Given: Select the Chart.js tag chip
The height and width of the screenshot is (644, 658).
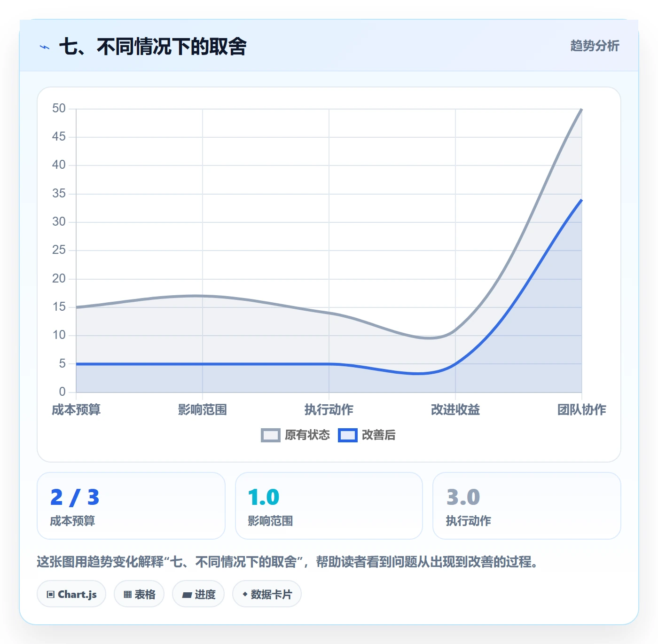Looking at the screenshot, I should pyautogui.click(x=71, y=594).
